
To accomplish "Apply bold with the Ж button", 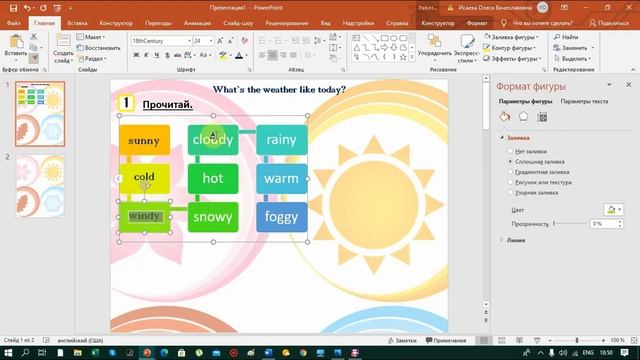I will pos(136,55).
